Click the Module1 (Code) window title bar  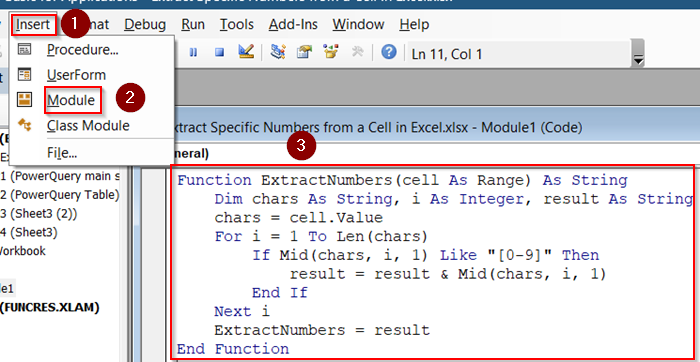[436, 128]
